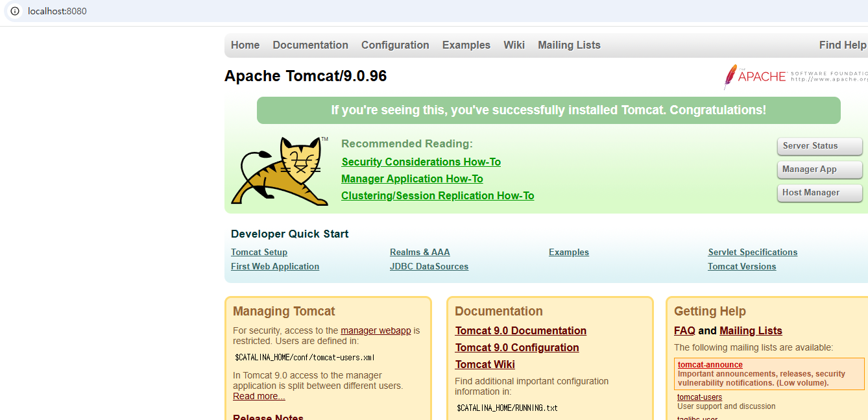Screen dimensions: 868x420
Task: Open First Web Application link
Action: click(275, 266)
